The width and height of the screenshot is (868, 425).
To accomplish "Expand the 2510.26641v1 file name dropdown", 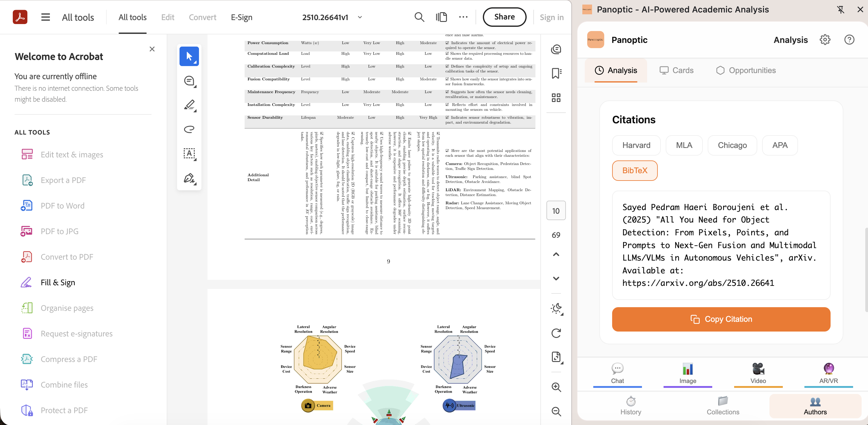I will (x=360, y=17).
